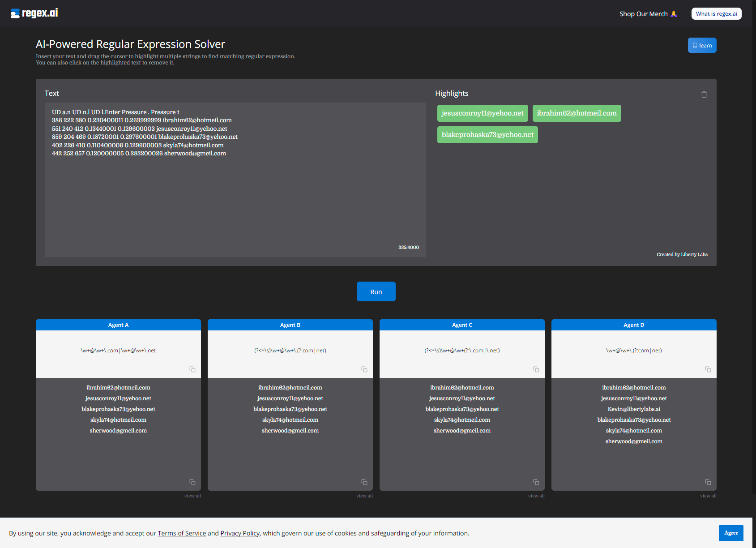Agree to the cookie notice

coord(731,533)
